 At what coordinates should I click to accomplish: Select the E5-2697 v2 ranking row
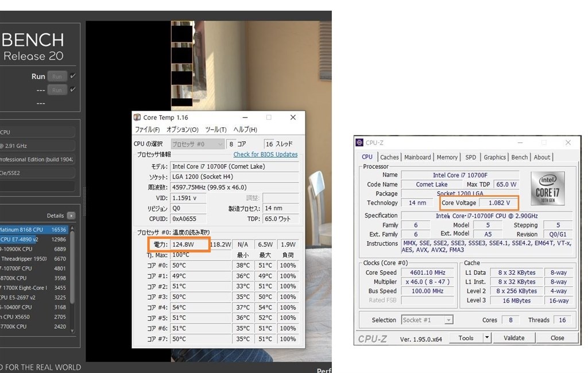tap(34, 297)
